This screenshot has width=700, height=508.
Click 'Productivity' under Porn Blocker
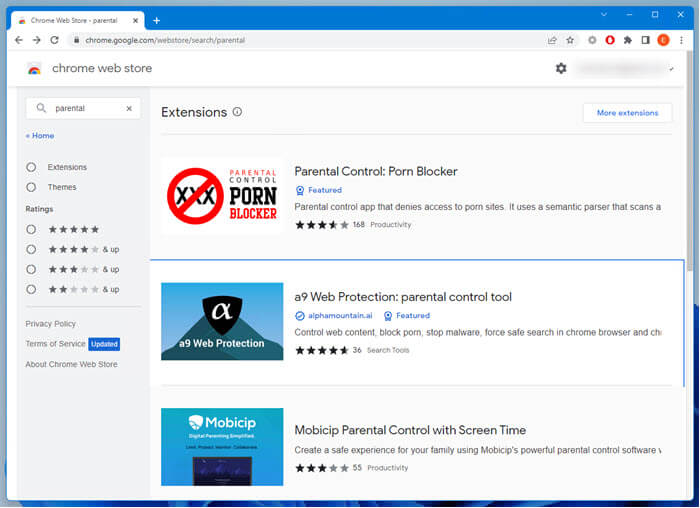coord(391,225)
